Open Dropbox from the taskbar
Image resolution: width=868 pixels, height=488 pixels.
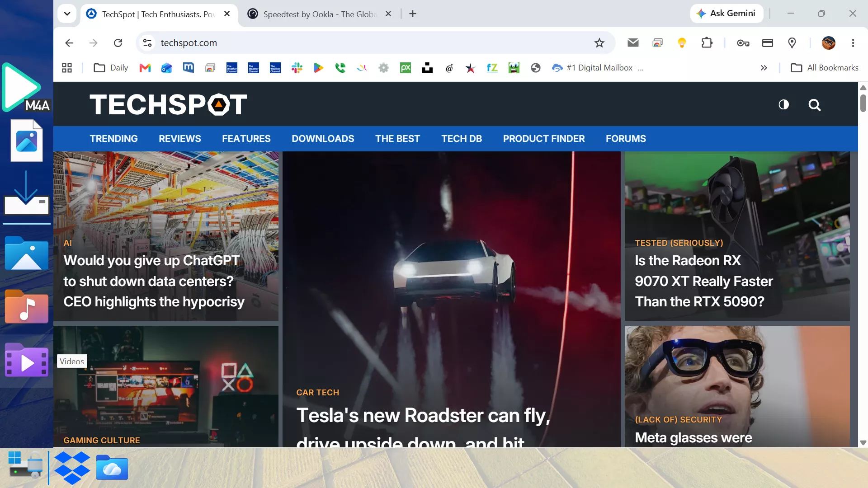tap(72, 468)
